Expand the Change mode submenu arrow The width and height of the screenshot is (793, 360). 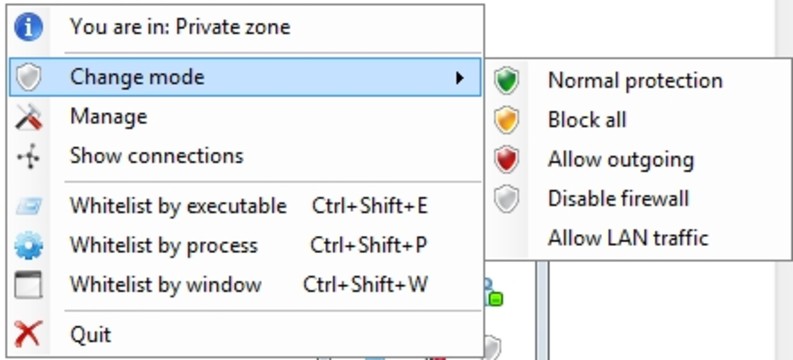(x=459, y=77)
